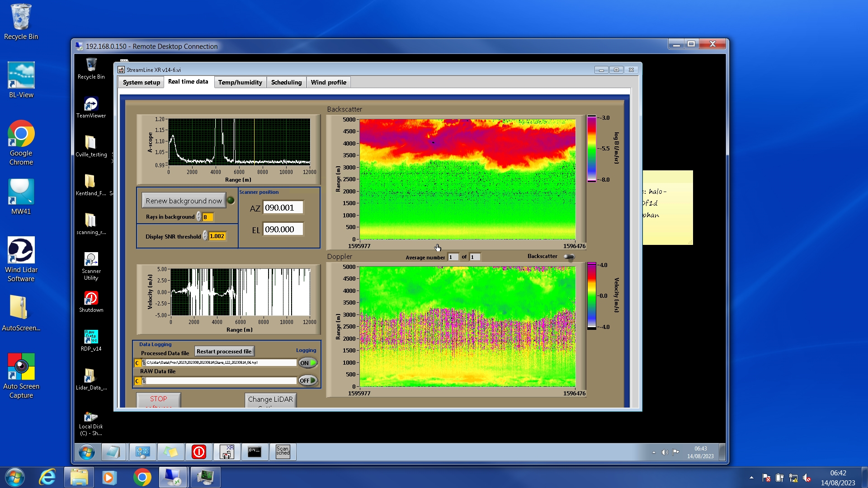This screenshot has height=488, width=868.
Task: Click the Backscatter color scale bar
Action: point(591,148)
